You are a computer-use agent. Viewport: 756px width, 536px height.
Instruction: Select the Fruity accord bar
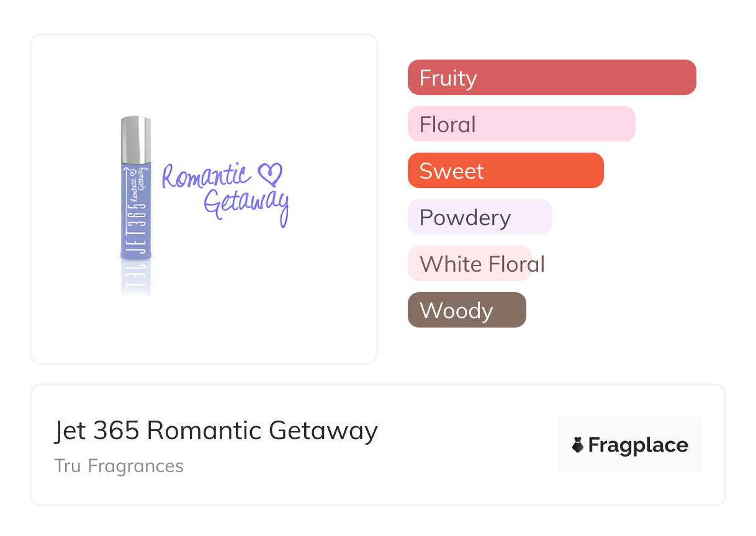click(552, 78)
